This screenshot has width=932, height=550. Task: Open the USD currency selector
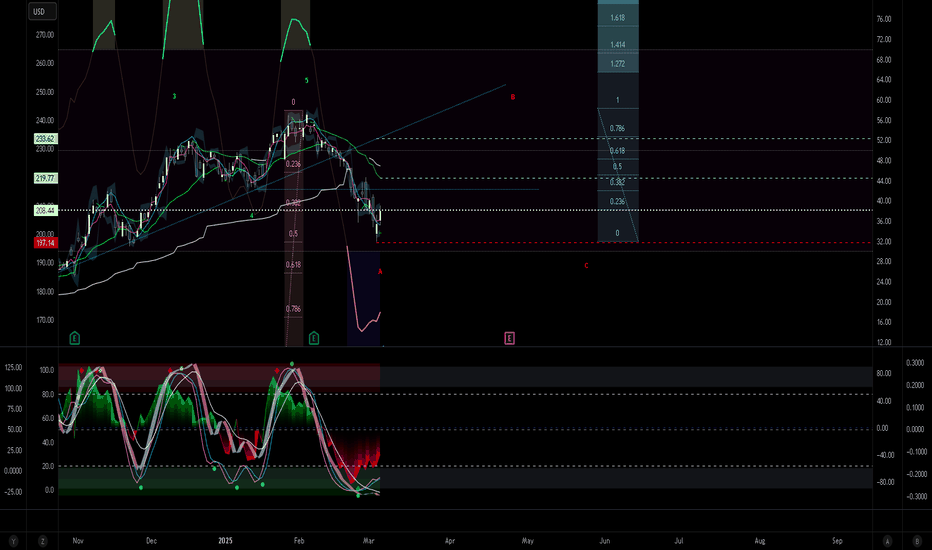pyautogui.click(x=42, y=11)
